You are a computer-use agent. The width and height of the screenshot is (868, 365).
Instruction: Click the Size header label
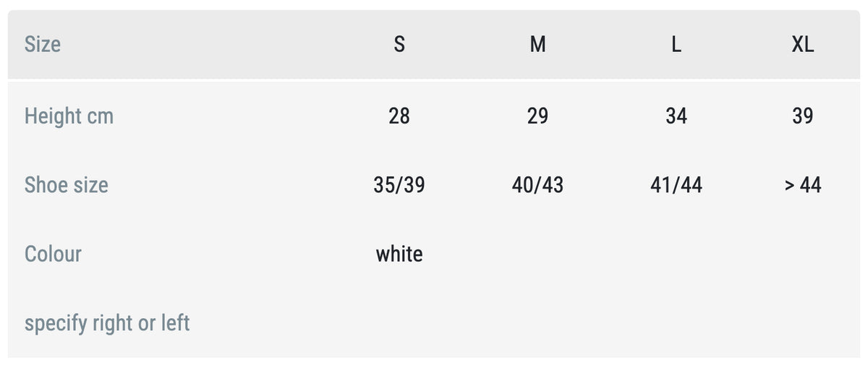(x=43, y=44)
